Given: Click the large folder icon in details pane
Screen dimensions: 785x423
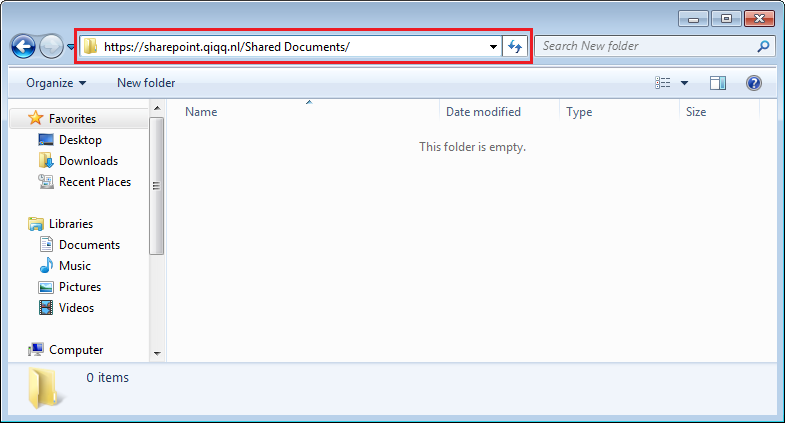Looking at the screenshot, I should (45, 388).
